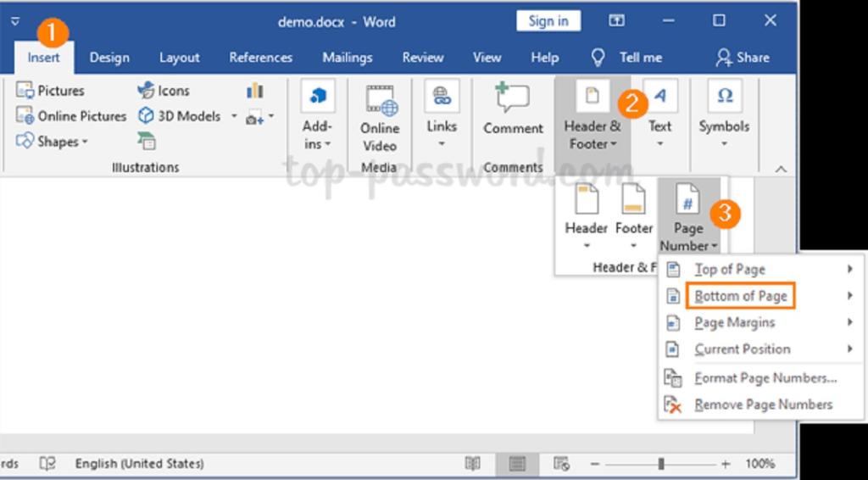
Task: Click the zoom out minus button
Action: pos(594,464)
